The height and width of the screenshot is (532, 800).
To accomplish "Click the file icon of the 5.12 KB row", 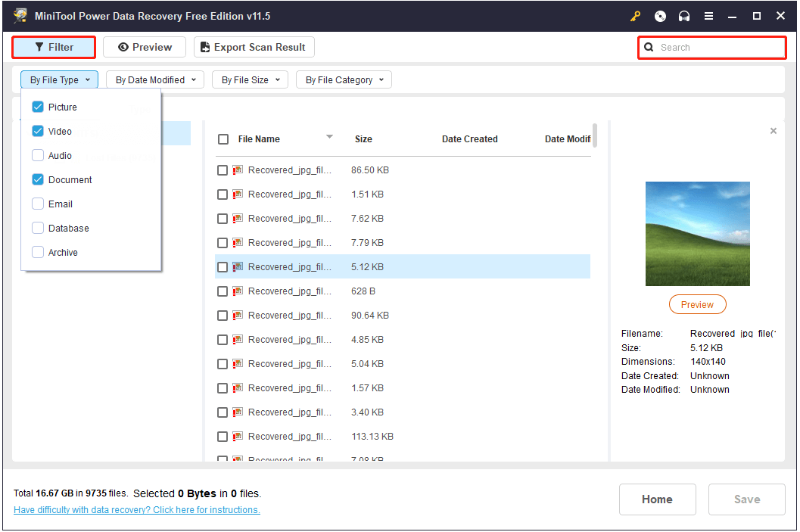I will (238, 267).
